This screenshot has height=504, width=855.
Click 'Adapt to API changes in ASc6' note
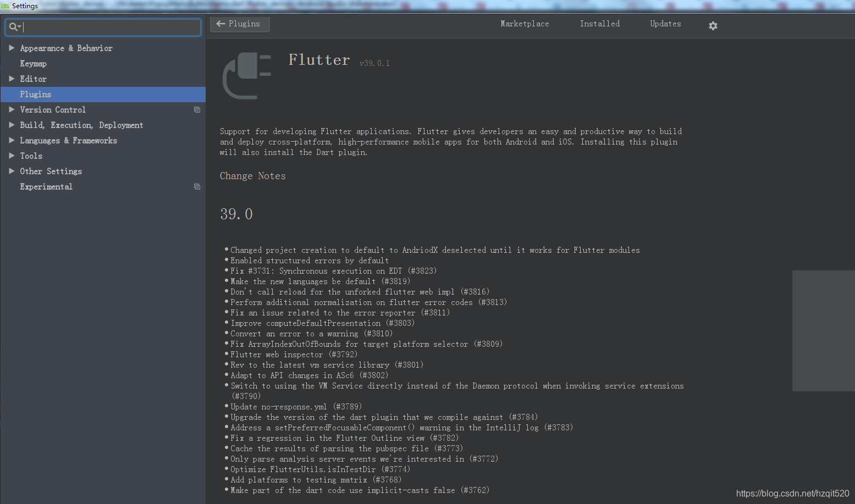pyautogui.click(x=309, y=375)
